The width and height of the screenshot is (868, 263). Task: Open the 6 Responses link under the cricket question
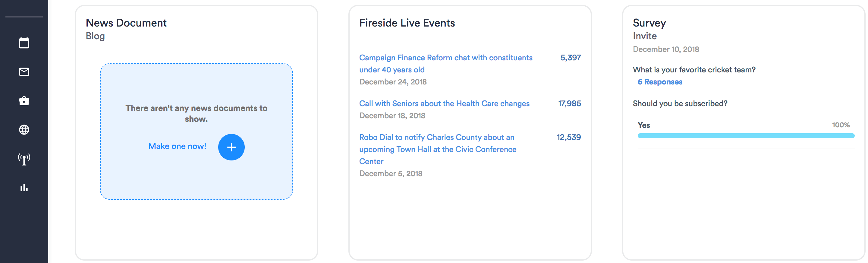click(x=659, y=82)
